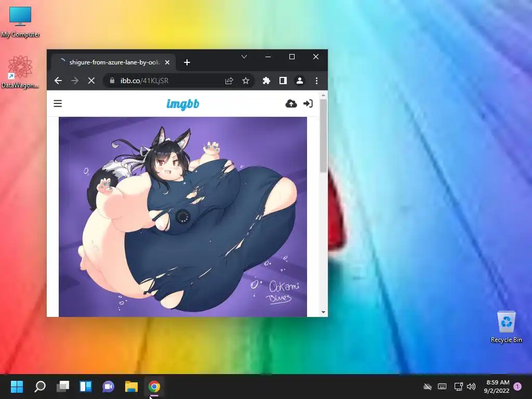Screen dimensions: 532x399
Task: Open Task View on the taskbar
Action: pos(63,387)
